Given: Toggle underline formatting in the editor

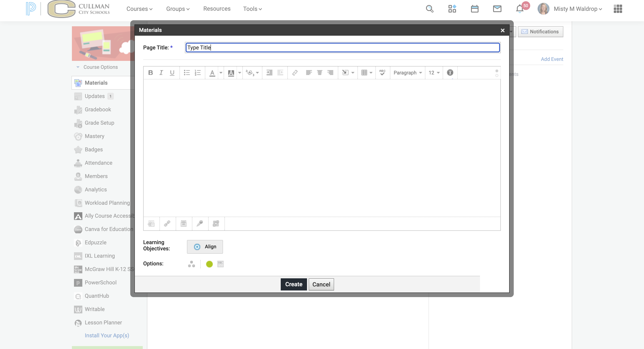Looking at the screenshot, I should point(172,73).
